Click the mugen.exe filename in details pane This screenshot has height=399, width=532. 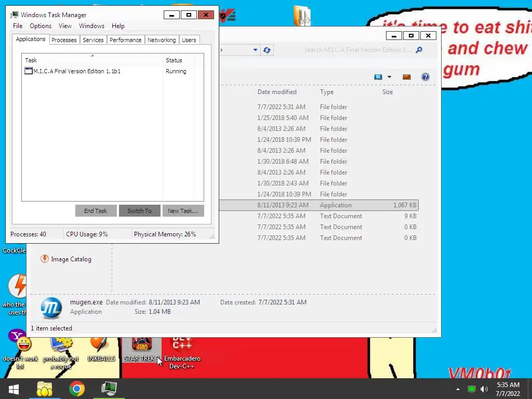click(x=86, y=302)
